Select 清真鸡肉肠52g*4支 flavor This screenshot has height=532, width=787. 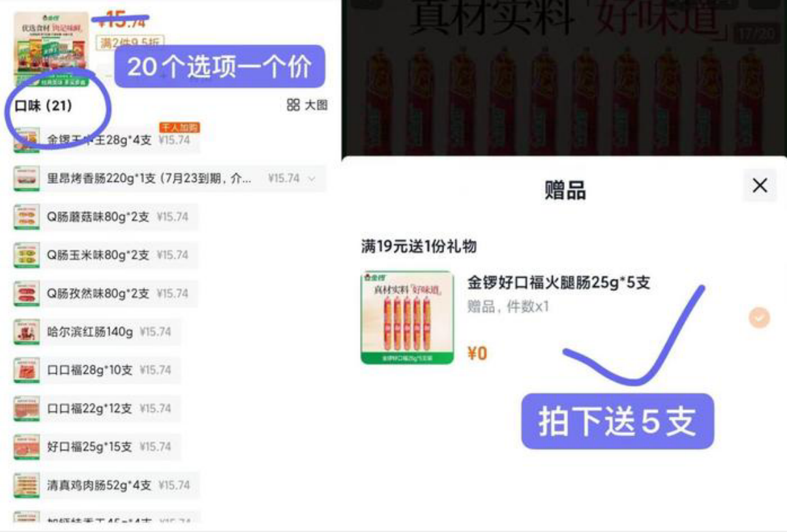coord(106,486)
